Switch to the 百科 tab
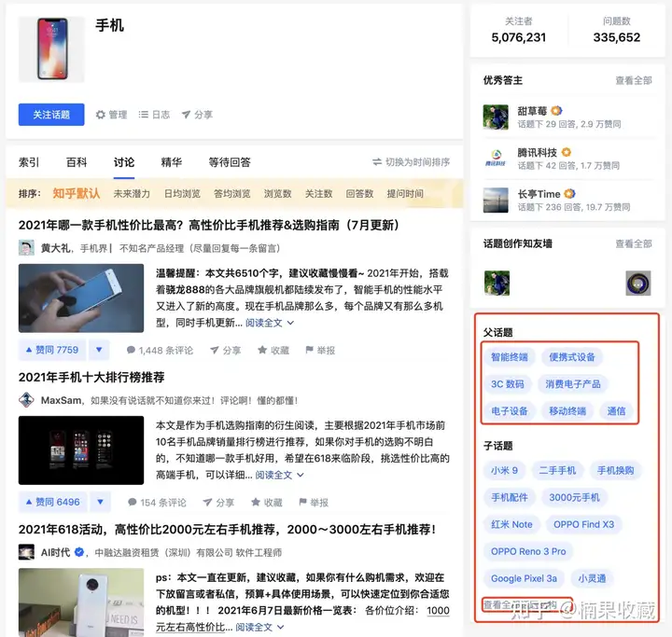This screenshot has width=672, height=637. tap(77, 162)
